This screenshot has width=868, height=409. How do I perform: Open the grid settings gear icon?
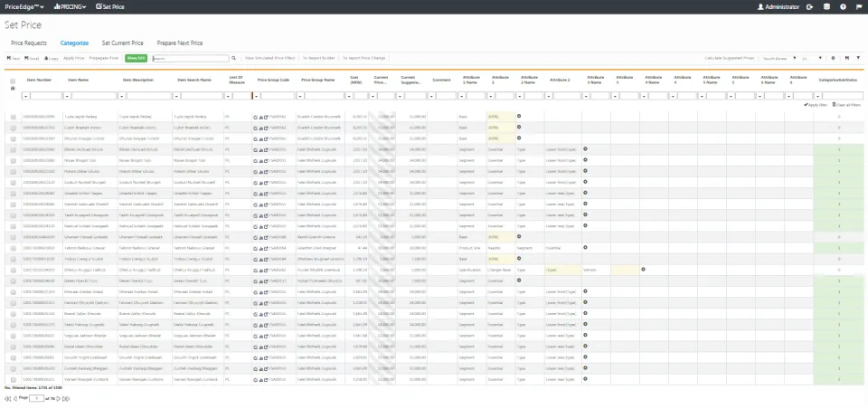pyautogui.click(x=833, y=58)
